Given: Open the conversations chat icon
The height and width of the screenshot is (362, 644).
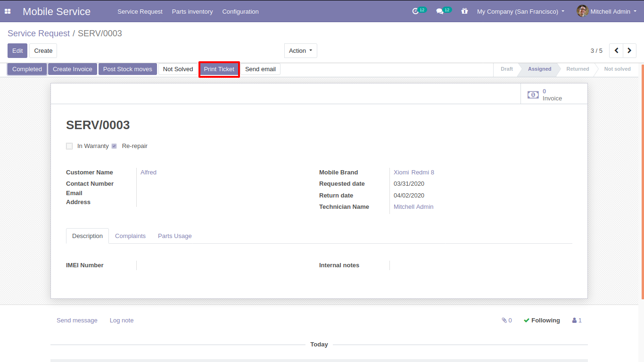Looking at the screenshot, I should [440, 11].
